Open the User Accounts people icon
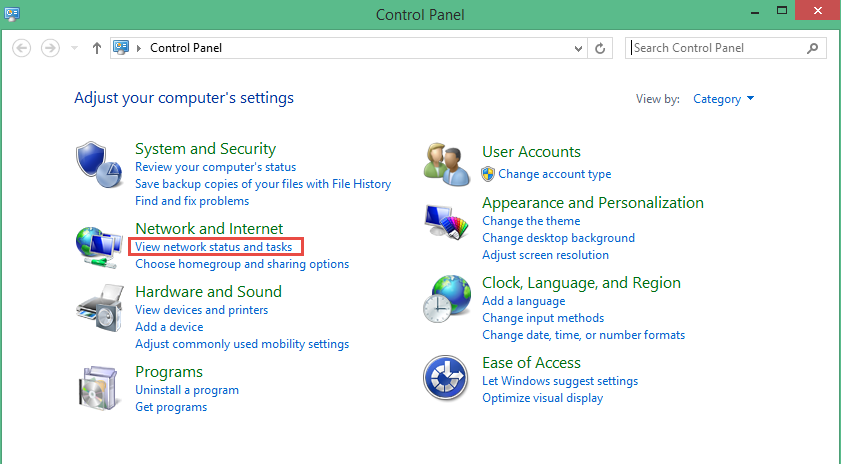 [x=447, y=164]
